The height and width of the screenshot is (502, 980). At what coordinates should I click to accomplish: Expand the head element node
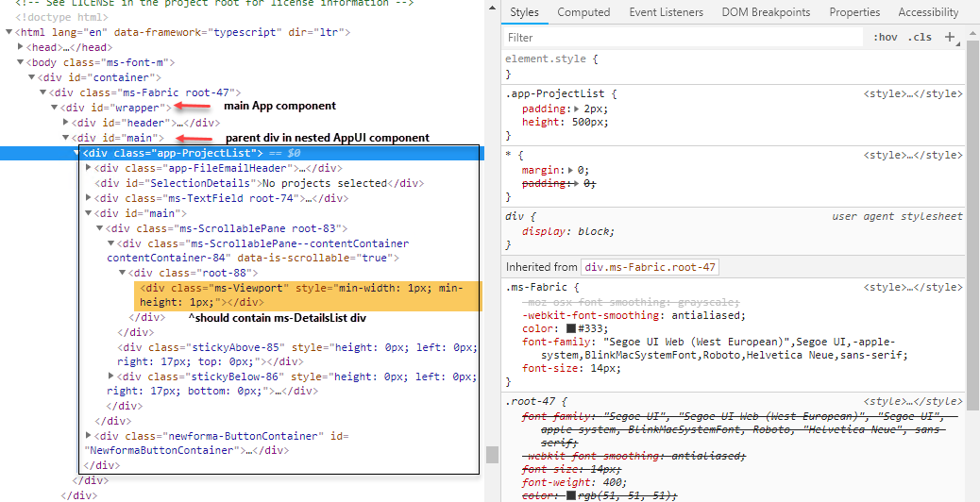pos(22,47)
